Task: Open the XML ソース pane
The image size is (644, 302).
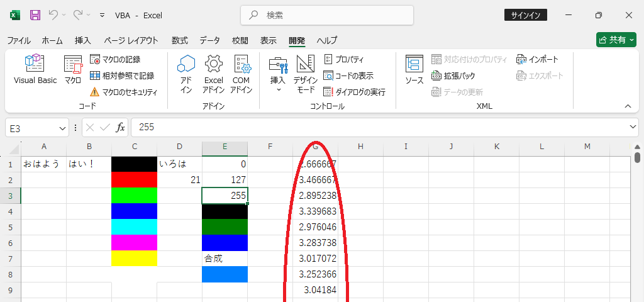Action: 414,69
